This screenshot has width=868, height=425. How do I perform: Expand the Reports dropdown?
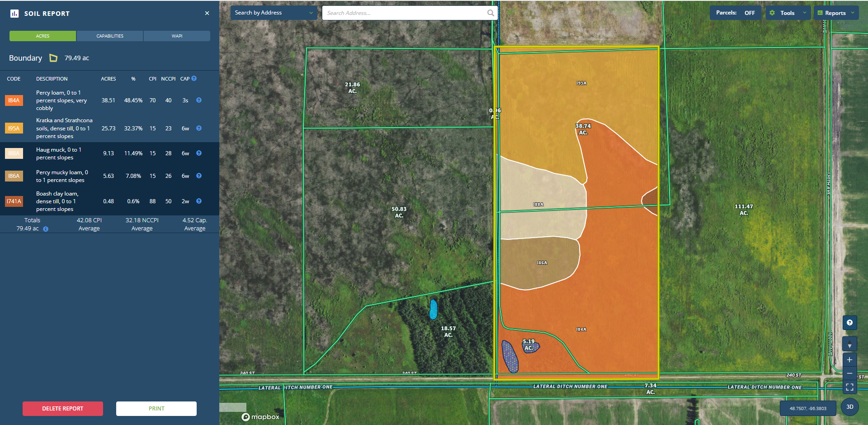tap(835, 13)
